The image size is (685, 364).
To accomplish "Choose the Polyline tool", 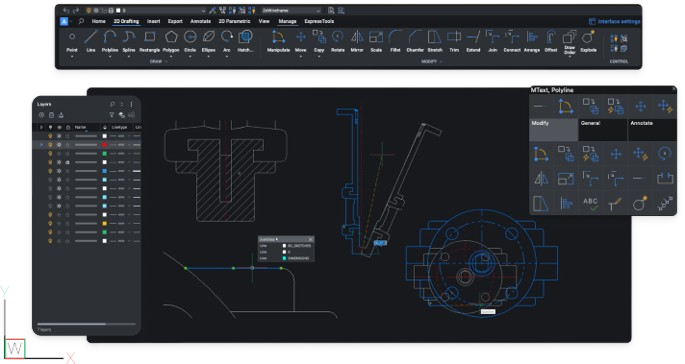I will coord(110,37).
